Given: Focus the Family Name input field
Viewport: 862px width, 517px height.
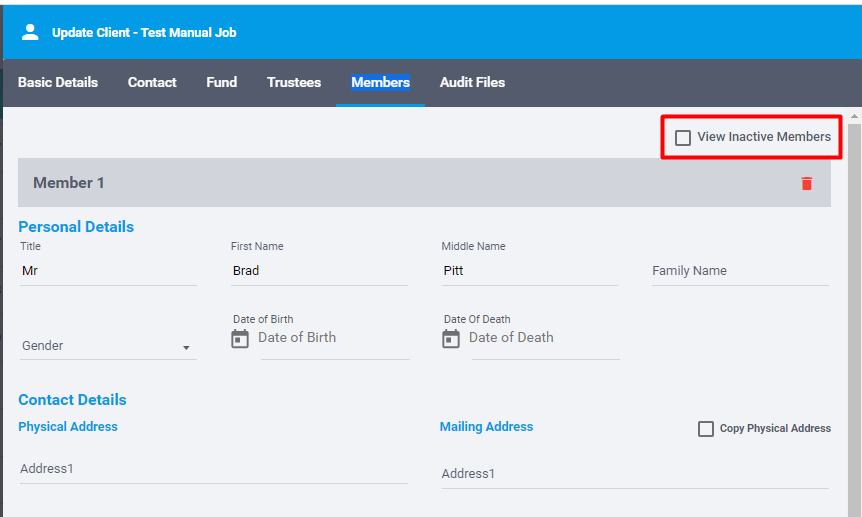Looking at the screenshot, I should click(740, 271).
